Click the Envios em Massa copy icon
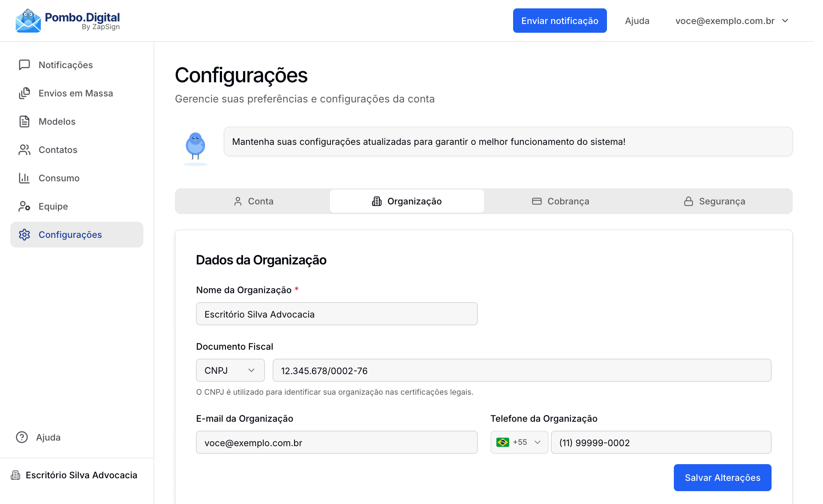Screen dimensions: 823x504 coord(24,93)
